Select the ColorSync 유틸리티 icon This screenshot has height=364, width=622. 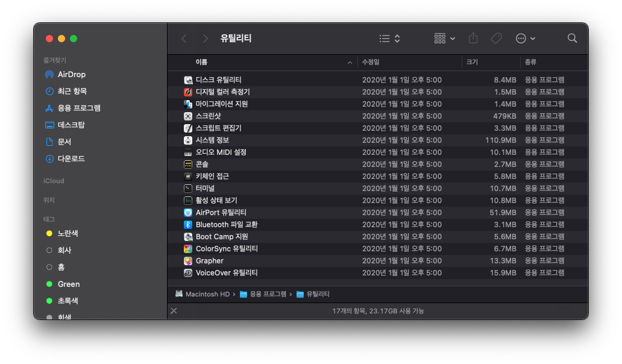(188, 249)
